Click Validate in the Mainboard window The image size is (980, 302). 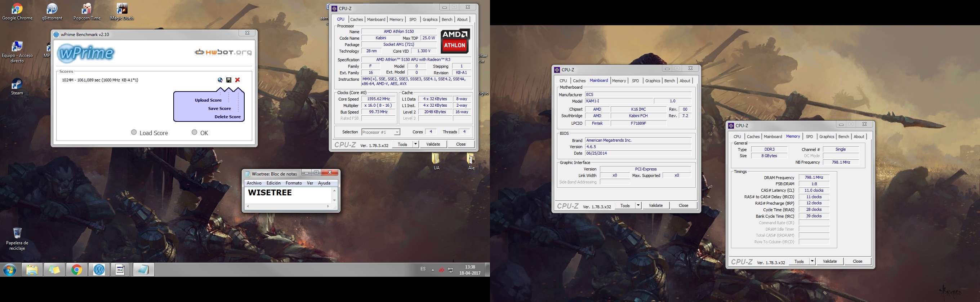pos(655,205)
